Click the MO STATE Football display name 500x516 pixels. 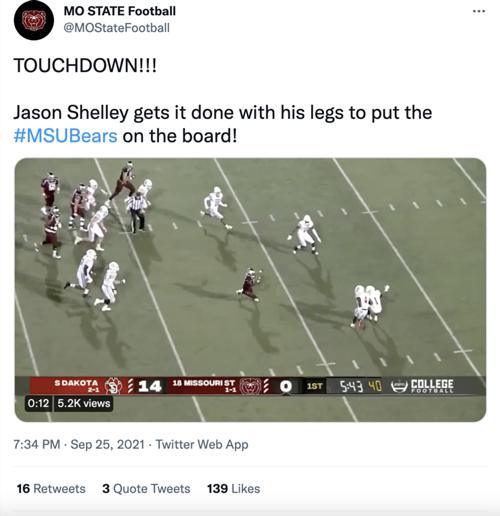click(120, 11)
